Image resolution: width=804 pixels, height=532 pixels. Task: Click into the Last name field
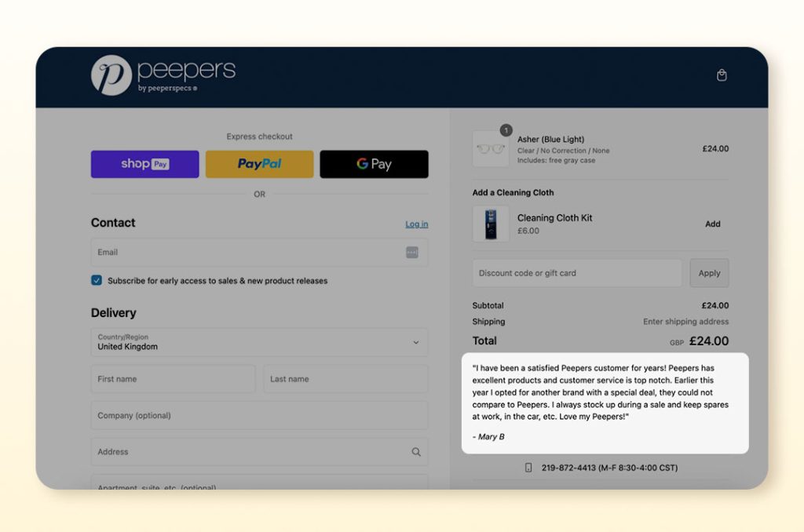[345, 379]
